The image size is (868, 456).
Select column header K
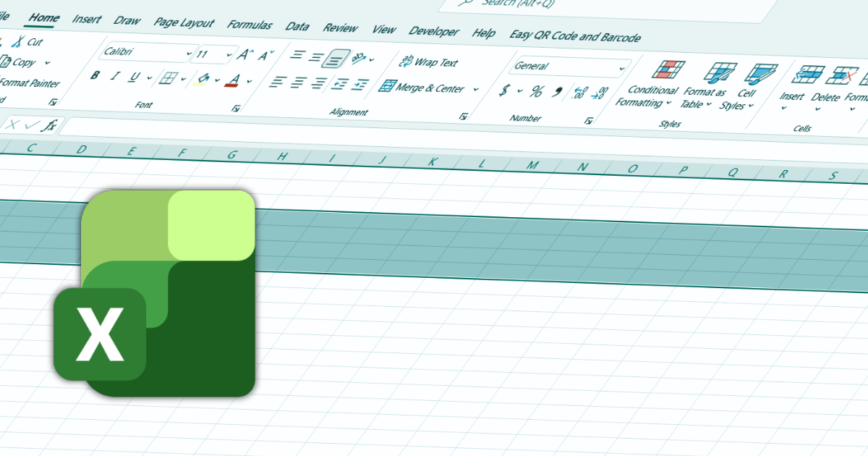pyautogui.click(x=432, y=162)
